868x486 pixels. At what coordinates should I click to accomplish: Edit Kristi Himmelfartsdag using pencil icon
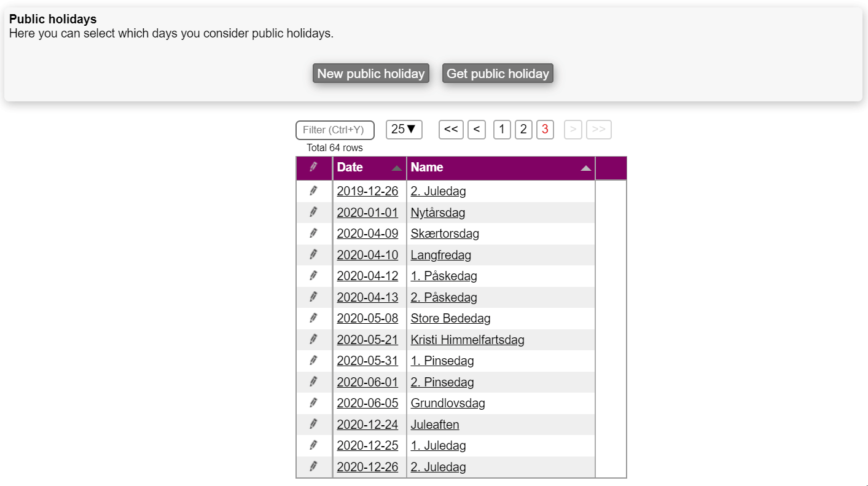click(313, 340)
